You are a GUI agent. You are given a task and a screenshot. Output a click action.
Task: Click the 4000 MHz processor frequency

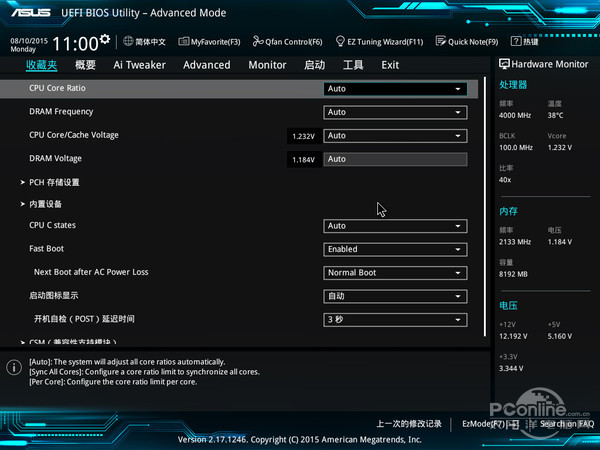(x=515, y=116)
